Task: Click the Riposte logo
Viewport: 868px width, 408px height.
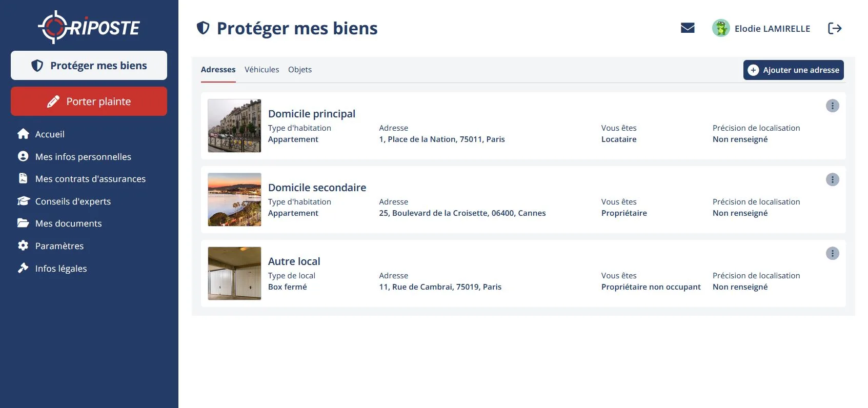Action: pyautogui.click(x=89, y=27)
